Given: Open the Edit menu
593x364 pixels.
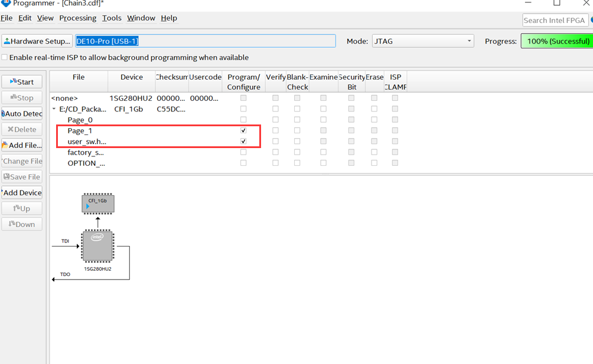Looking at the screenshot, I should pos(25,18).
